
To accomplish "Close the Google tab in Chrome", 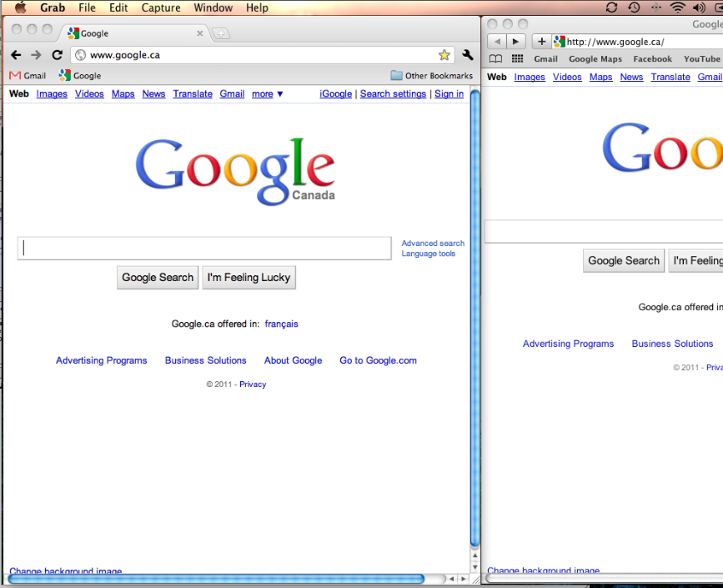I will [x=199, y=33].
